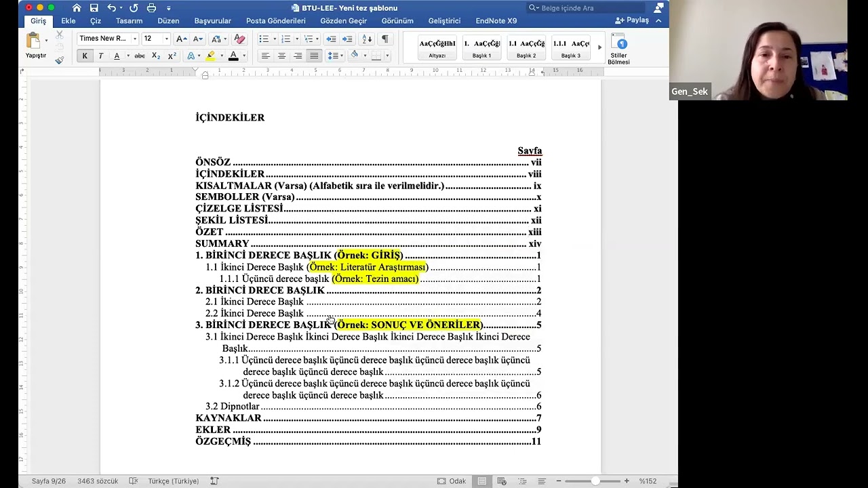Screen dimensions: 868x488
Task: Apply black font color swatch
Action: click(233, 56)
